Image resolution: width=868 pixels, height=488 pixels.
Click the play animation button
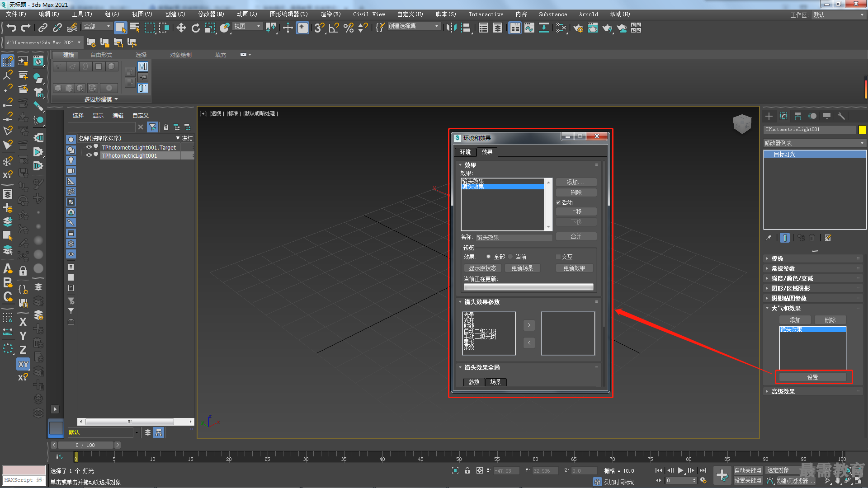click(681, 470)
